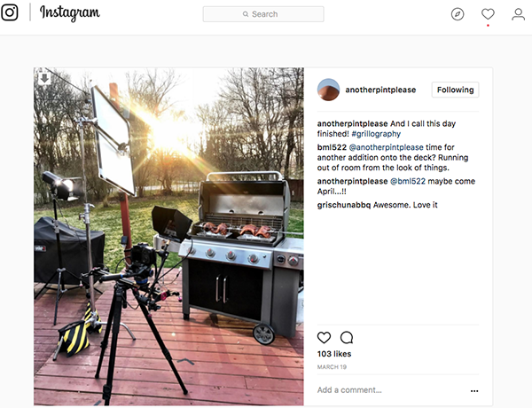Viewport: 532px width, 408px height.
Task: Open the grill photo post image
Action: (x=168, y=236)
